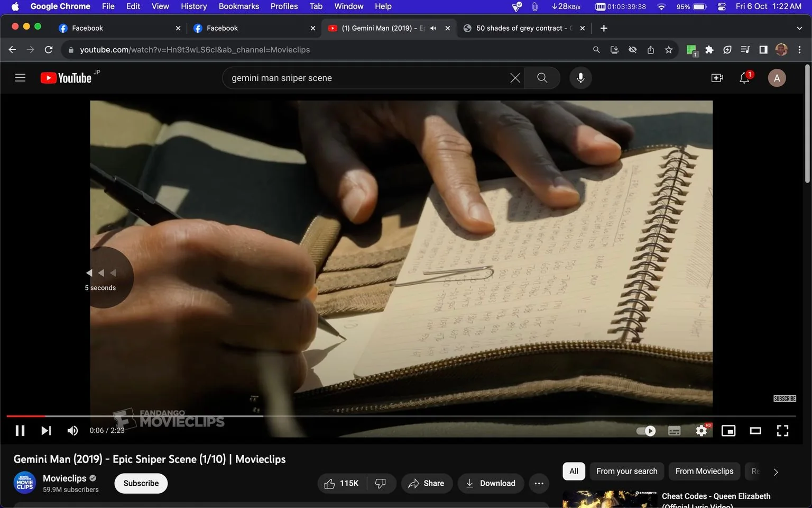
Task: Open Chrome side panel icon
Action: [x=763, y=50]
